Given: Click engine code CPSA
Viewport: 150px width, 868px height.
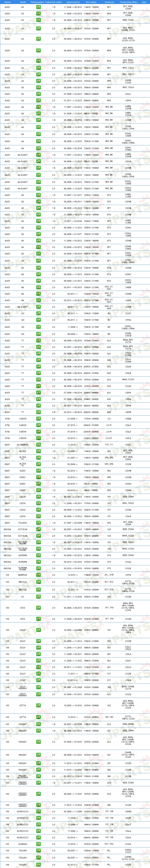Looking at the screenshot, I should point(128,320).
